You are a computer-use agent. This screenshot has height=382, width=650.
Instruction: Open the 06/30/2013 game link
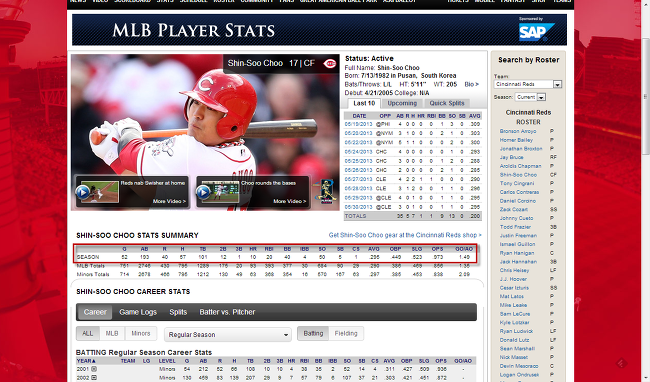coord(358,207)
